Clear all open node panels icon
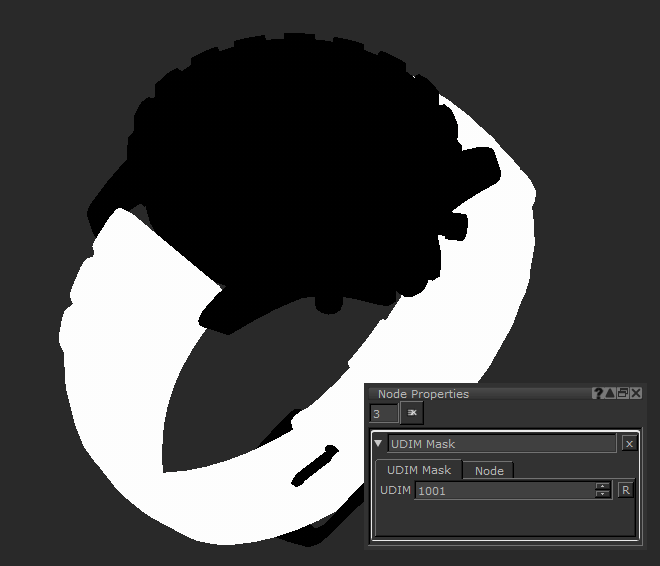This screenshot has width=660, height=566. 412,413
